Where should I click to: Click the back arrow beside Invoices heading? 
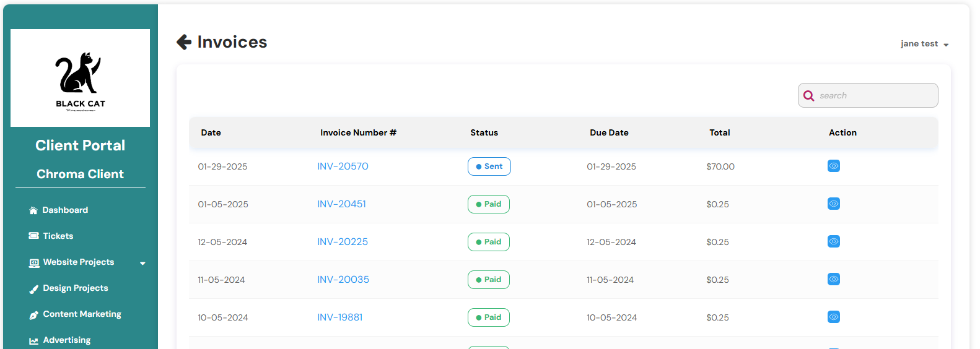pyautogui.click(x=184, y=42)
